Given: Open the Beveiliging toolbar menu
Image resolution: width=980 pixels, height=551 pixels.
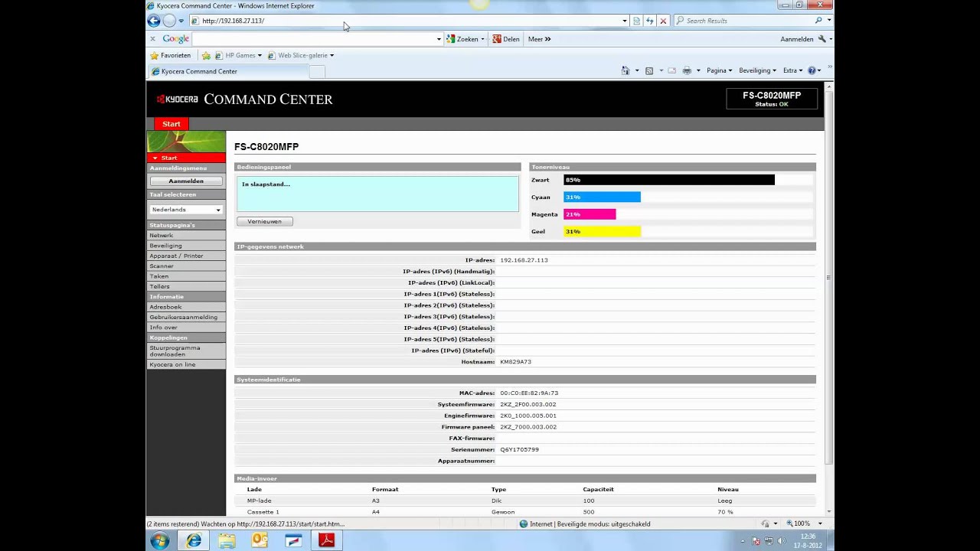Looking at the screenshot, I should pos(757,70).
